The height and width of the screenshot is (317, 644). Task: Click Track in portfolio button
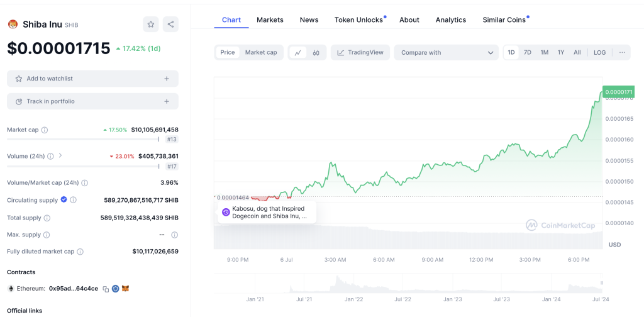point(93,101)
